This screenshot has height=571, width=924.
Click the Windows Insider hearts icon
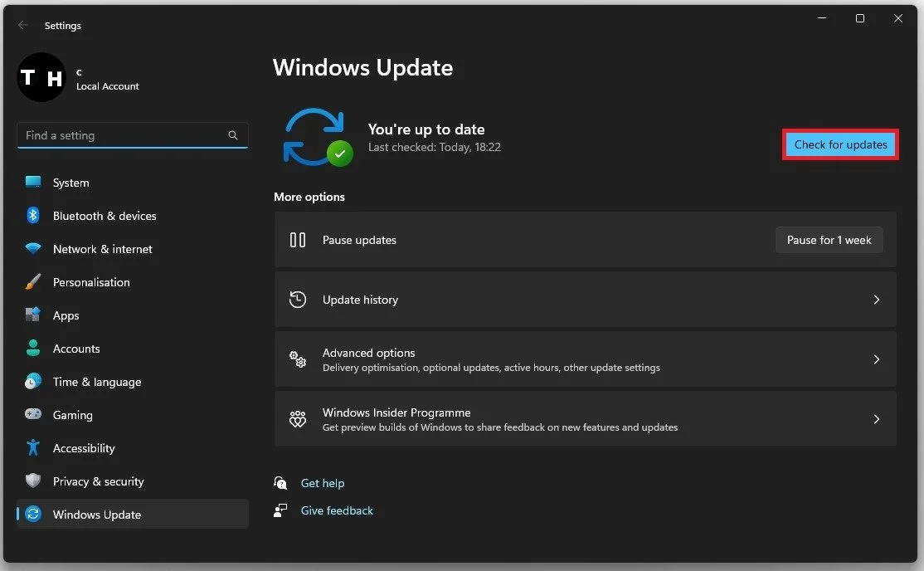click(x=298, y=419)
